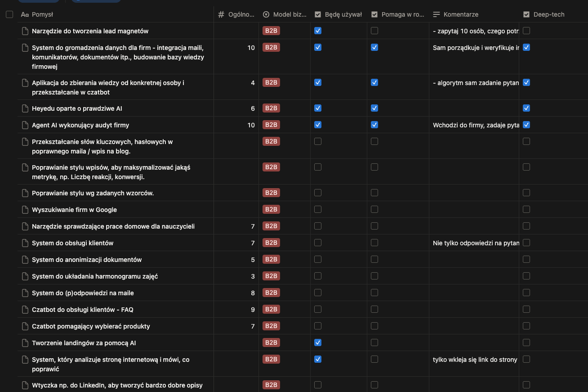Click page icon of 'Poprawianie stylu wpisów' row
This screenshot has height=392, width=588.
click(x=26, y=167)
